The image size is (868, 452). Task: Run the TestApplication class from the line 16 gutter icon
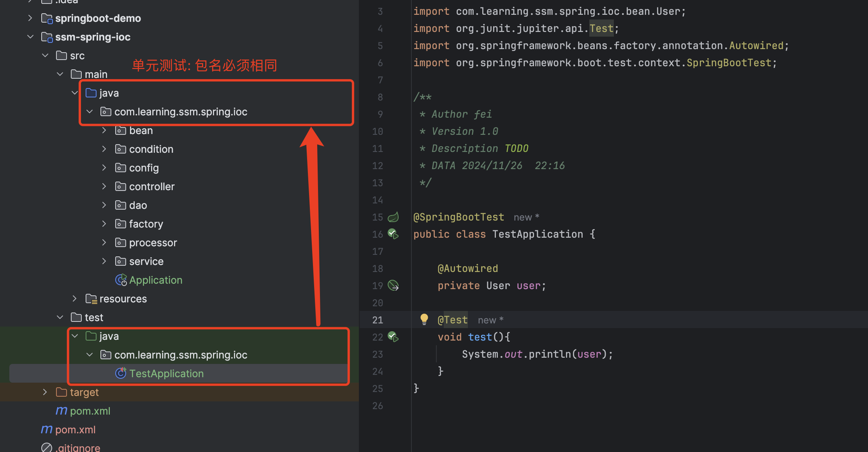(393, 234)
